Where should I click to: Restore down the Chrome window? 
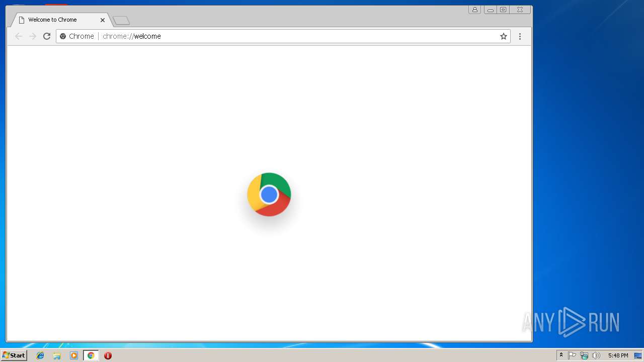tap(503, 10)
